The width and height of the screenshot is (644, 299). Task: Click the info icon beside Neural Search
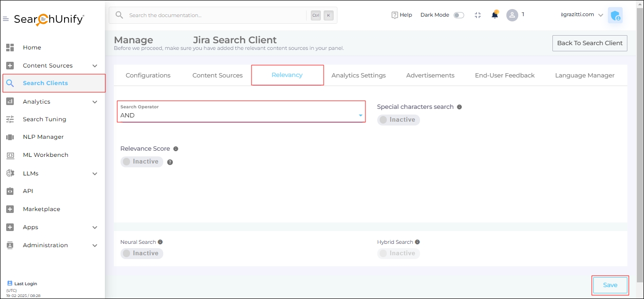coord(160,242)
